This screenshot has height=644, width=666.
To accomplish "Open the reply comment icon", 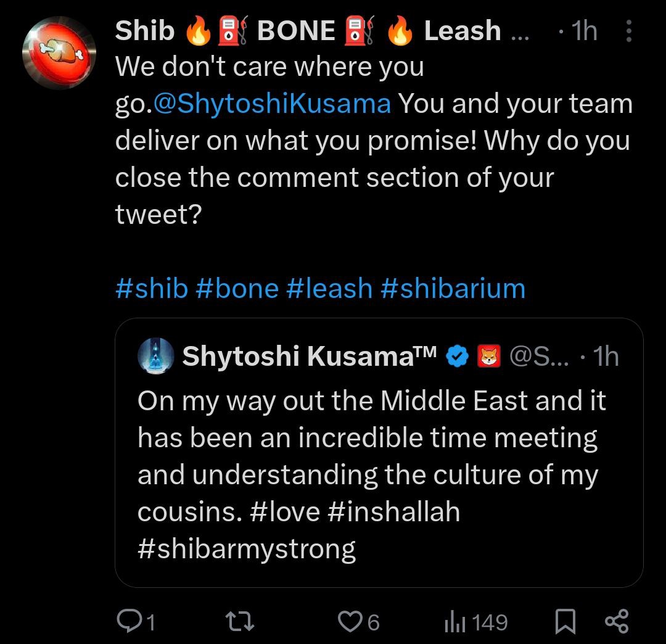I will (128, 621).
